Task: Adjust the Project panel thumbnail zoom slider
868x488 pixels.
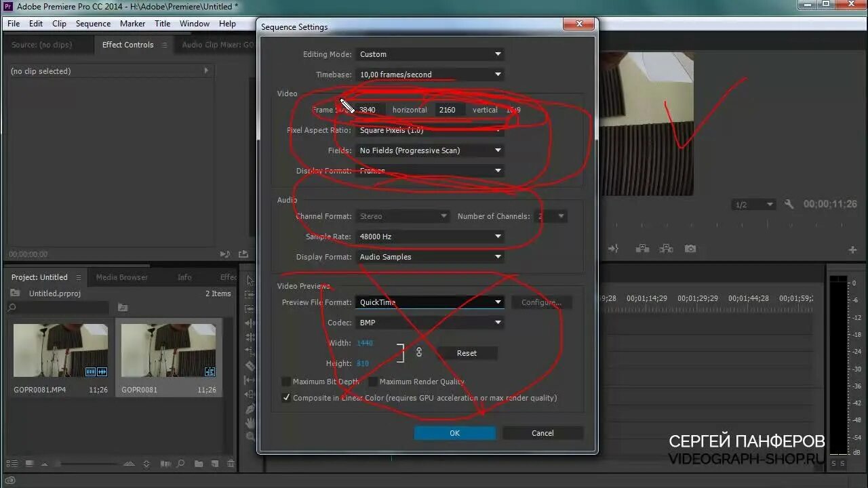Action: coord(89,464)
